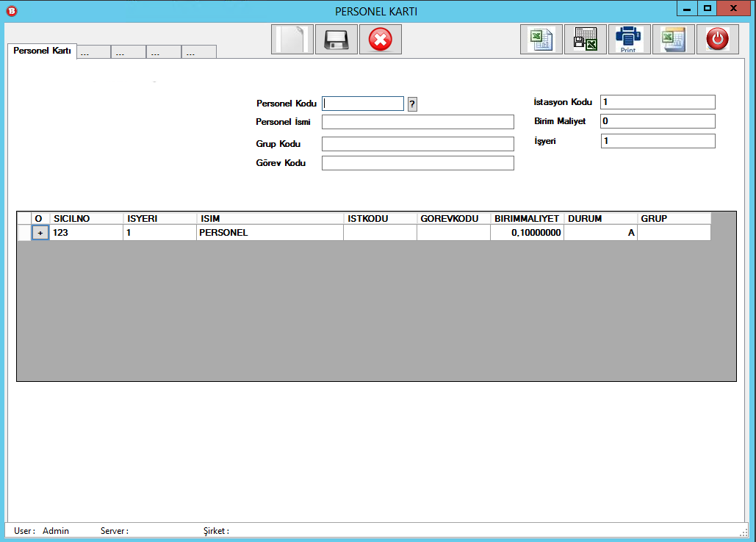Click the first Excel chart export icon

click(541, 39)
